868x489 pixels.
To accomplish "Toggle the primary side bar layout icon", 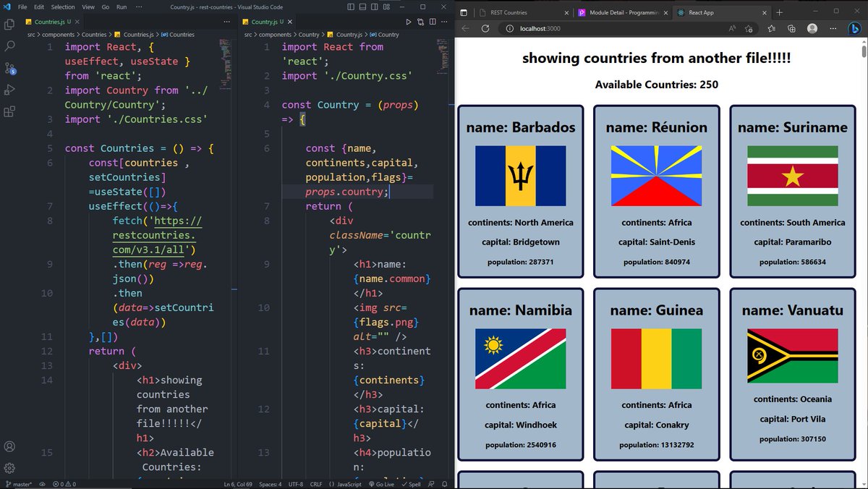I will (x=351, y=7).
